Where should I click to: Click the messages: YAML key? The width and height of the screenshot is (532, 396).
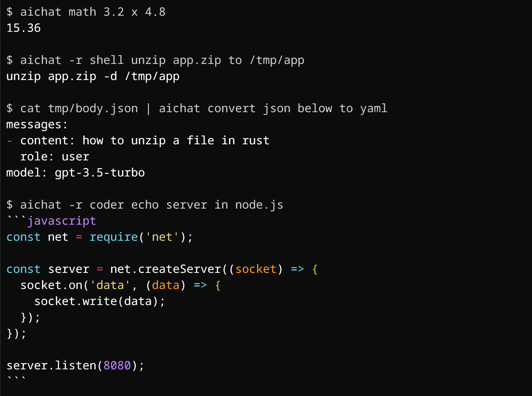tap(37, 125)
